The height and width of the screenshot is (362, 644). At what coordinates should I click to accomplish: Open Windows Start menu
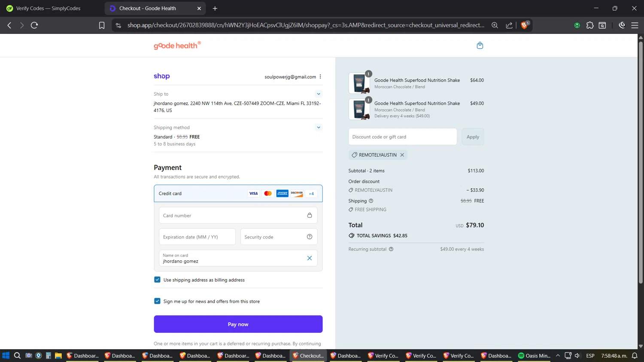click(x=6, y=356)
